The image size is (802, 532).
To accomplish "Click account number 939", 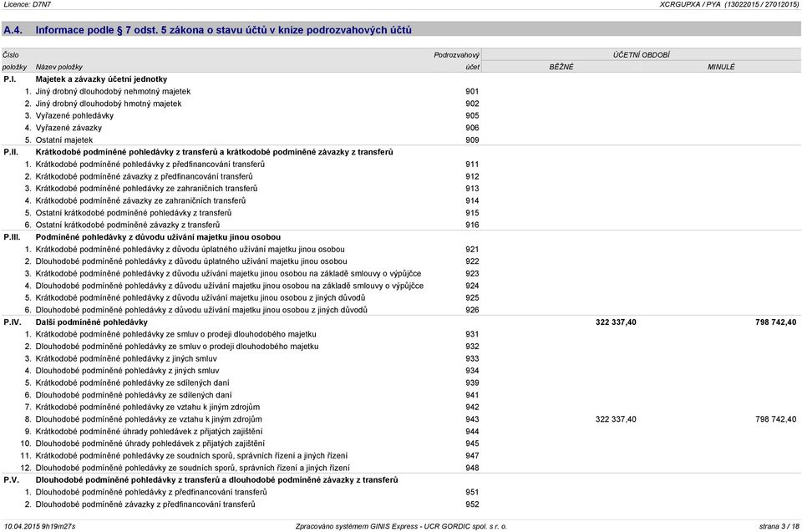I will pos(472,383).
